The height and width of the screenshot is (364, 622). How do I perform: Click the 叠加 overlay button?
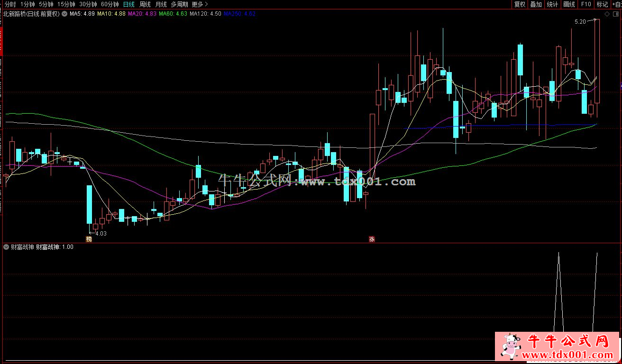[536, 4]
